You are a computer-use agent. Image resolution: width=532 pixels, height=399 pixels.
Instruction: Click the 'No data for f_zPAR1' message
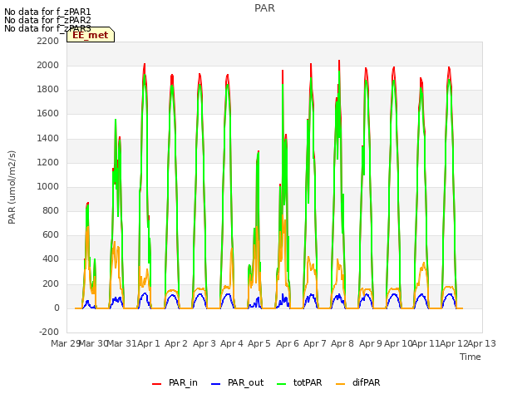(47, 12)
